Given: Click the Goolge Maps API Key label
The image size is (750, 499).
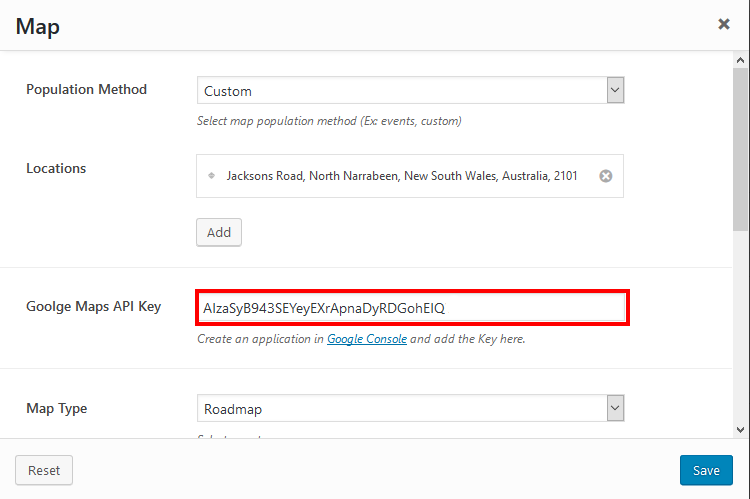Looking at the screenshot, I should click(x=93, y=306).
